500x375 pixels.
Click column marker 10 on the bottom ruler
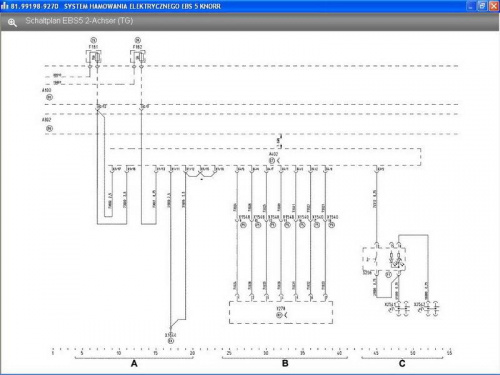click(119, 353)
